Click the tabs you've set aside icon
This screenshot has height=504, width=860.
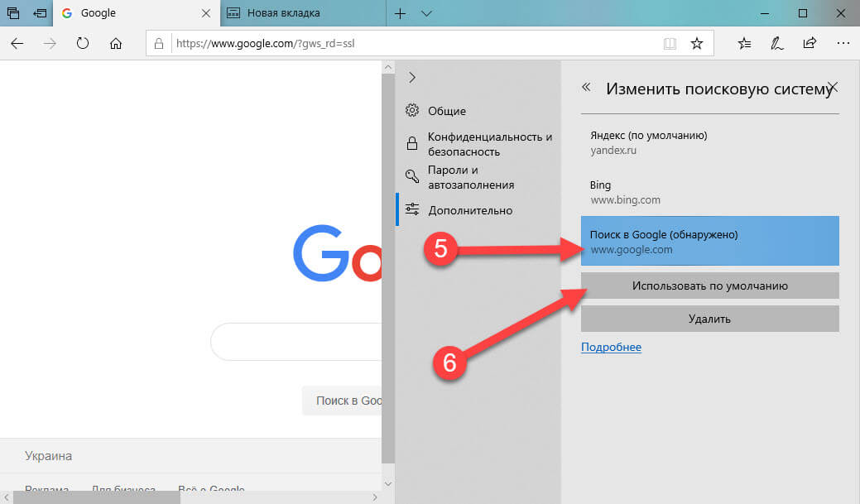(x=12, y=12)
